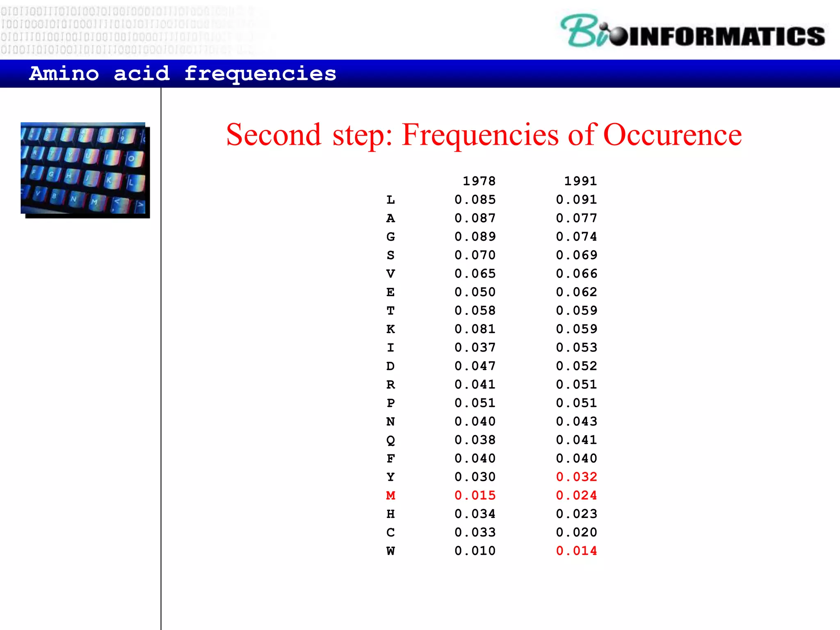Viewport: 840px width, 630px height.
Task: Click the 1978 value 0.037 for I
Action: 475,347
